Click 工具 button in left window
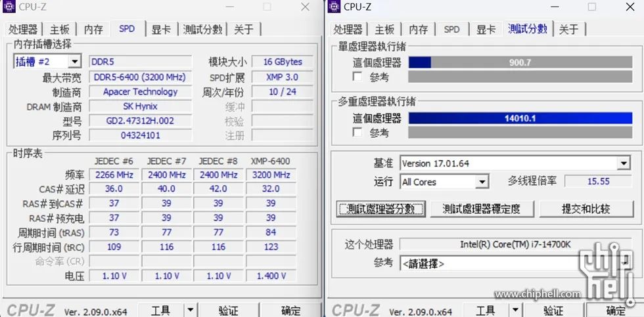The width and height of the screenshot is (644, 317). click(161, 310)
